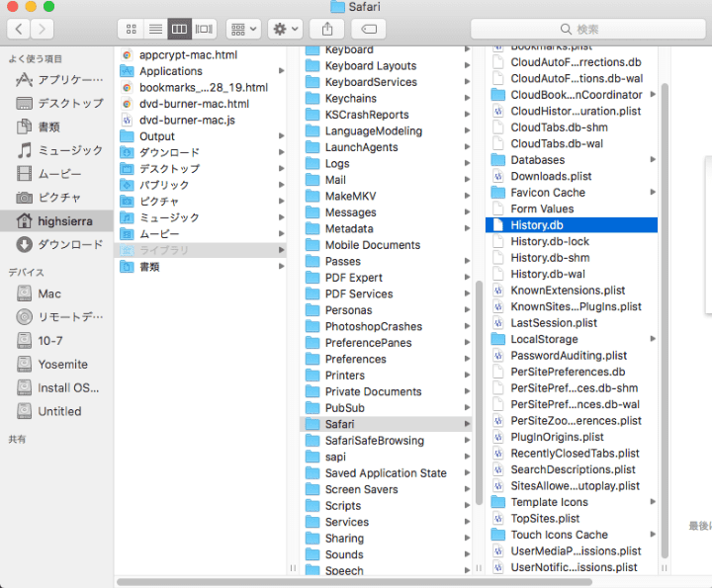
Task: Select リモートディスク in the sidebar devices
Action: point(56,316)
